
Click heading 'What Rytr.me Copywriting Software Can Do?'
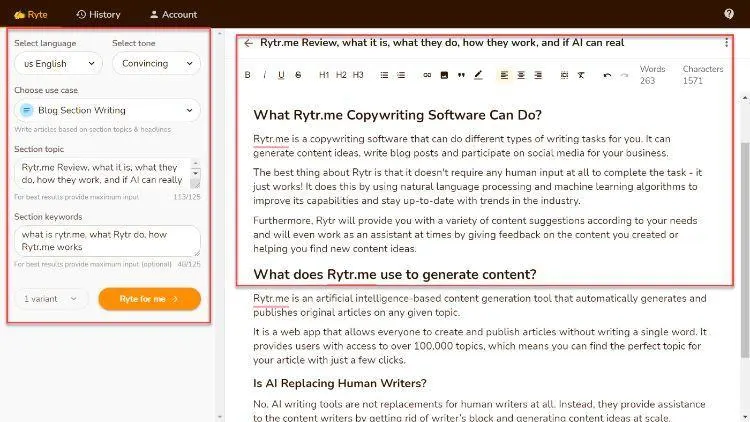397,115
